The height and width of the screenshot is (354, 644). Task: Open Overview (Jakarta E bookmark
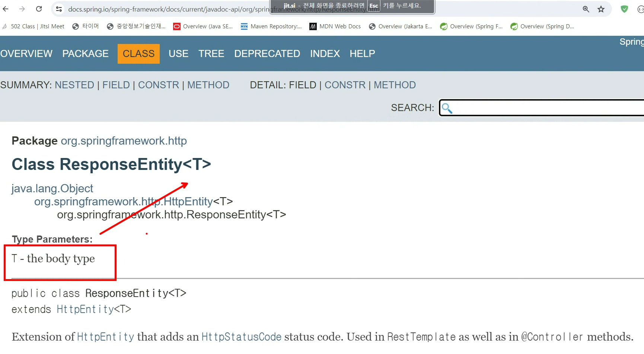click(401, 26)
